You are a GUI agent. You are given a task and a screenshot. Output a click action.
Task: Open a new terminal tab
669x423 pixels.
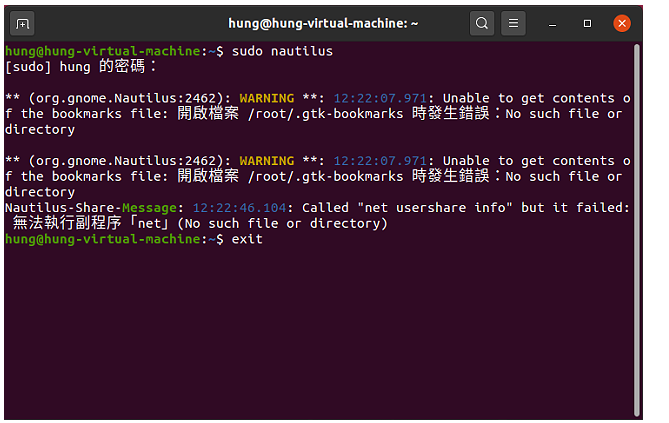point(22,23)
